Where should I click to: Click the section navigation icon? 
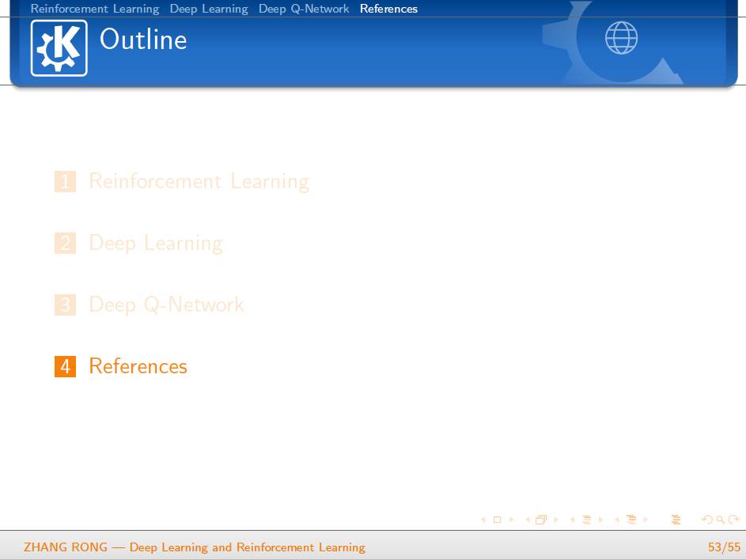coord(631,520)
